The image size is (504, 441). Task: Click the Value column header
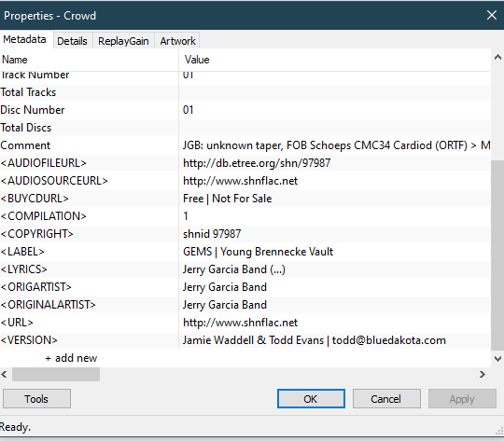pyautogui.click(x=335, y=60)
